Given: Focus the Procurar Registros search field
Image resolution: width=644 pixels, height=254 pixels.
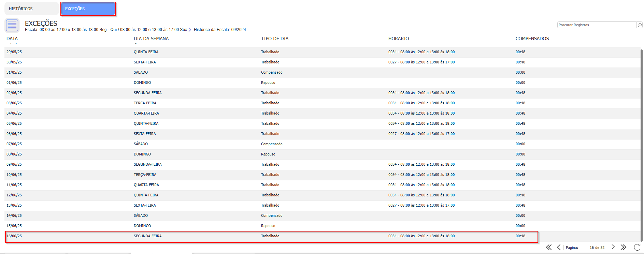Looking at the screenshot, I should (597, 25).
